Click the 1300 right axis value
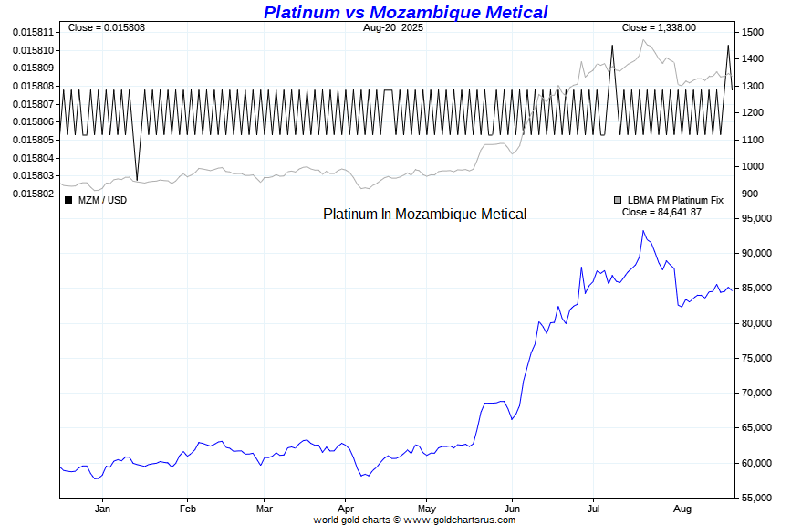This screenshot has height=525, width=812. tap(753, 86)
